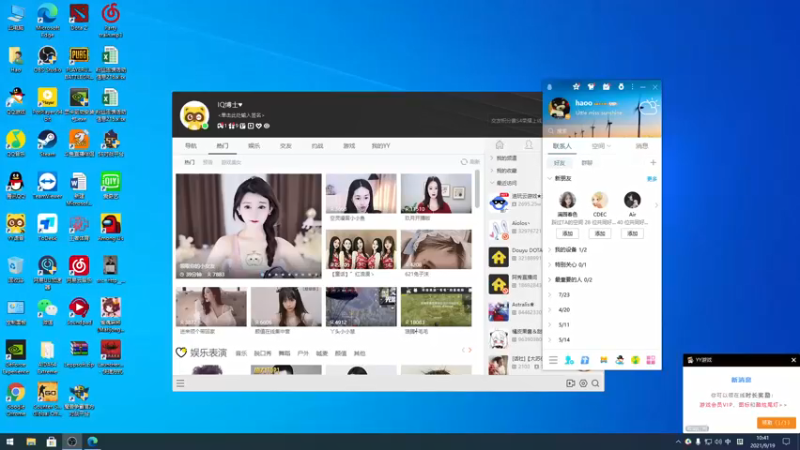Click the Windows Start button
Image resolution: width=800 pixels, height=450 pixels.
10,441
